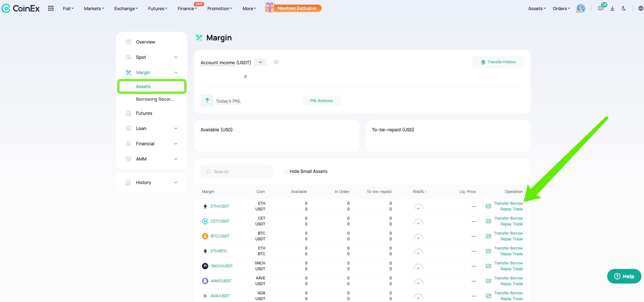Toggle balance visibility eye icon

point(276,62)
